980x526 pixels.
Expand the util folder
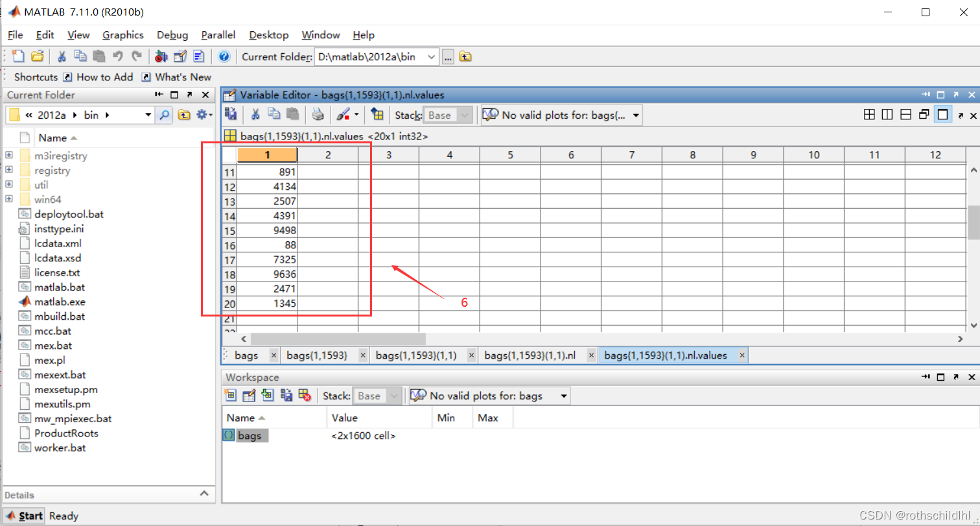[9, 185]
